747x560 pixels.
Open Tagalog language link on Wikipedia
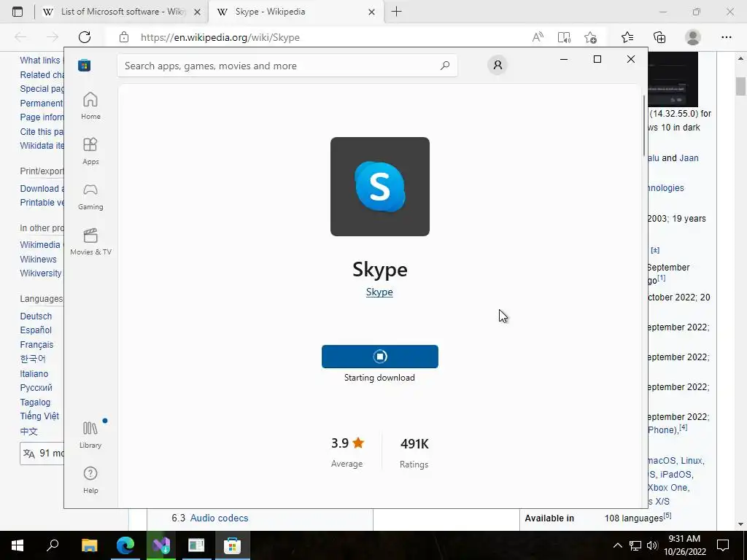pos(35,402)
